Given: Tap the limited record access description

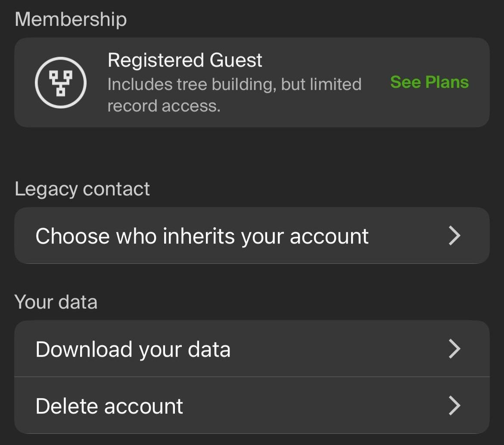Looking at the screenshot, I should click(164, 106).
